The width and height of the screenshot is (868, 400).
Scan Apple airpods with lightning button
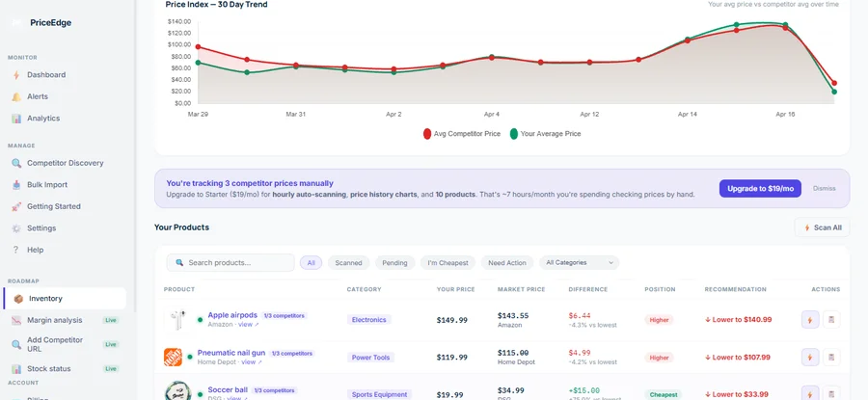pos(810,320)
